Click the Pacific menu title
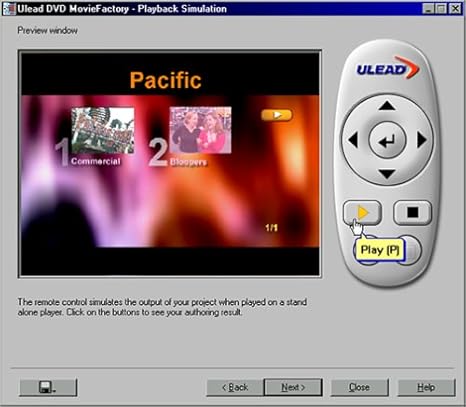The image size is (466, 407). point(165,80)
